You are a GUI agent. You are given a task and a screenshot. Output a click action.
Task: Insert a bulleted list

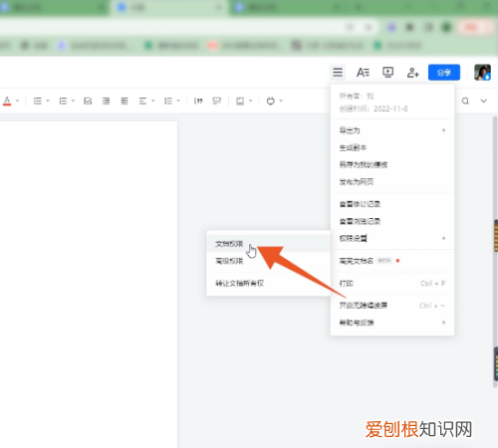[38, 101]
